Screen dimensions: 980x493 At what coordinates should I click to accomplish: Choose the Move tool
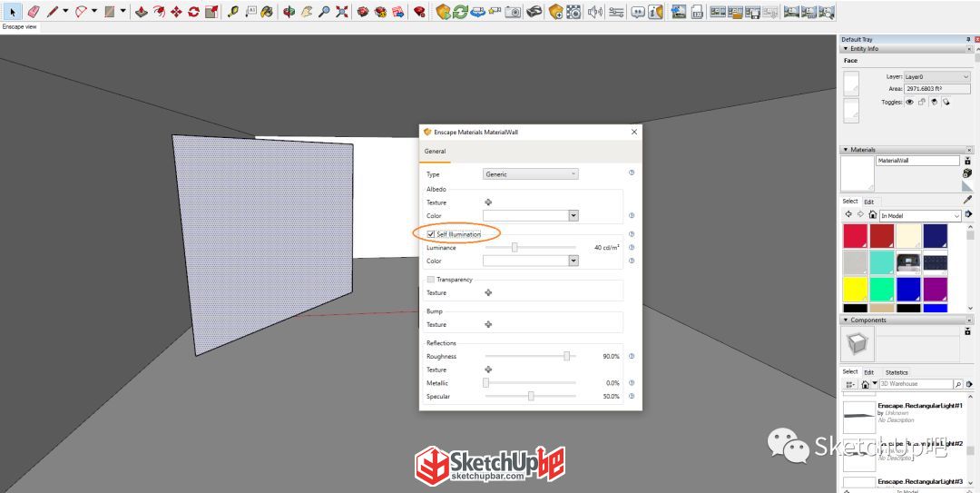click(176, 12)
